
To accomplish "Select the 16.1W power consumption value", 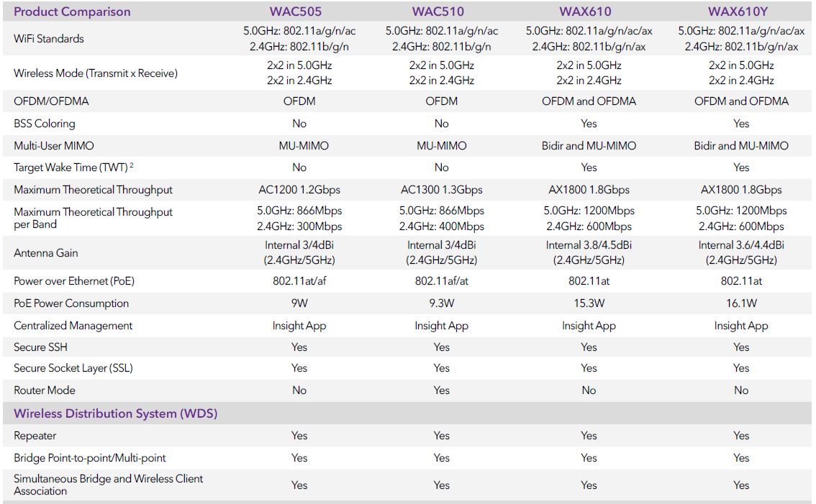I will [x=741, y=303].
